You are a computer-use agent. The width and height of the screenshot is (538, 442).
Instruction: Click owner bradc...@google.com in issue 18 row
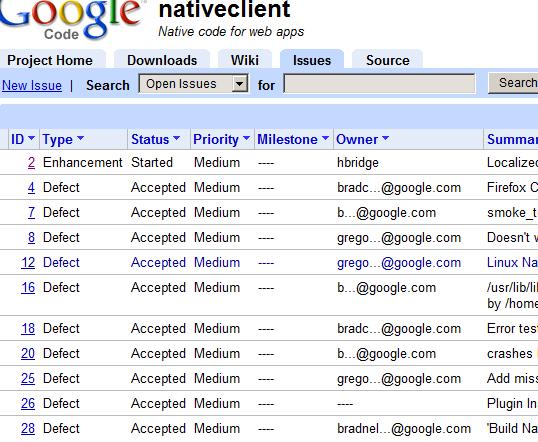tap(399, 329)
